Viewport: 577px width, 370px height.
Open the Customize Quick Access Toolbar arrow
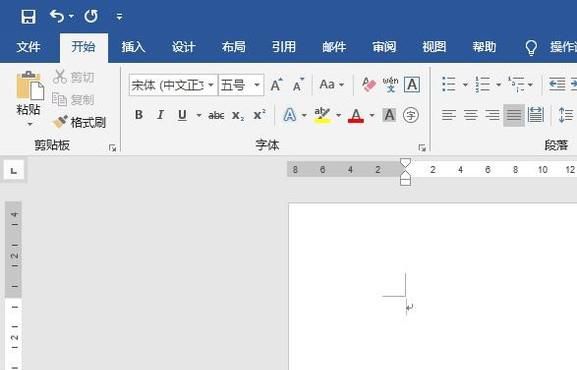pyautogui.click(x=119, y=17)
